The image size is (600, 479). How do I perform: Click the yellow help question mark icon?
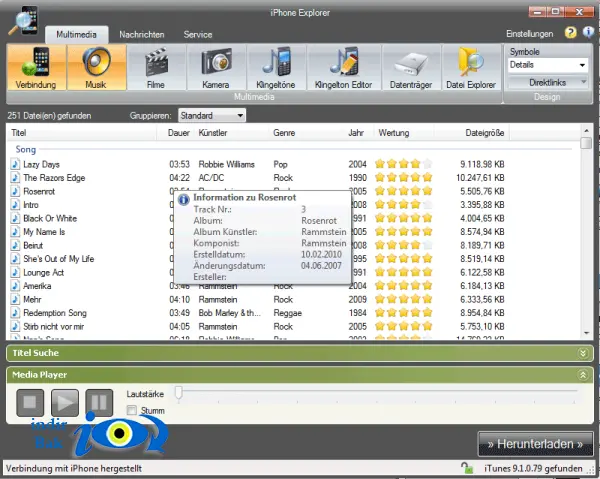[x=570, y=33]
